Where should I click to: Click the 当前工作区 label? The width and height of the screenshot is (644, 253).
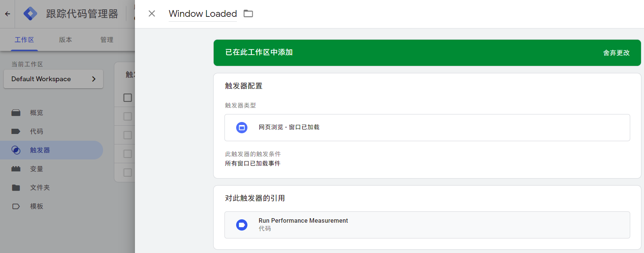(x=27, y=64)
